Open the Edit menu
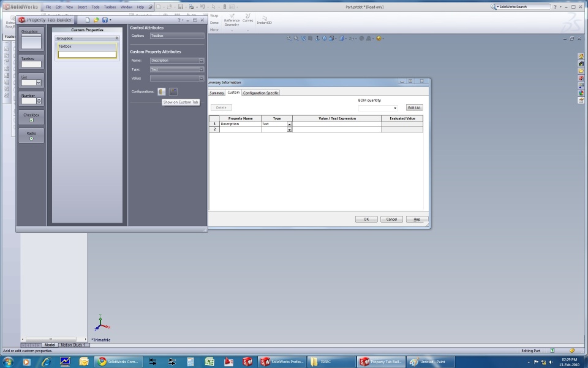Image resolution: width=588 pixels, height=368 pixels. click(x=59, y=7)
